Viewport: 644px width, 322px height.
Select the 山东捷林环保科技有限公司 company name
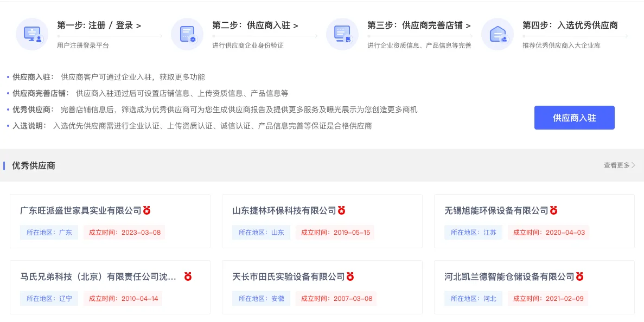click(x=285, y=211)
